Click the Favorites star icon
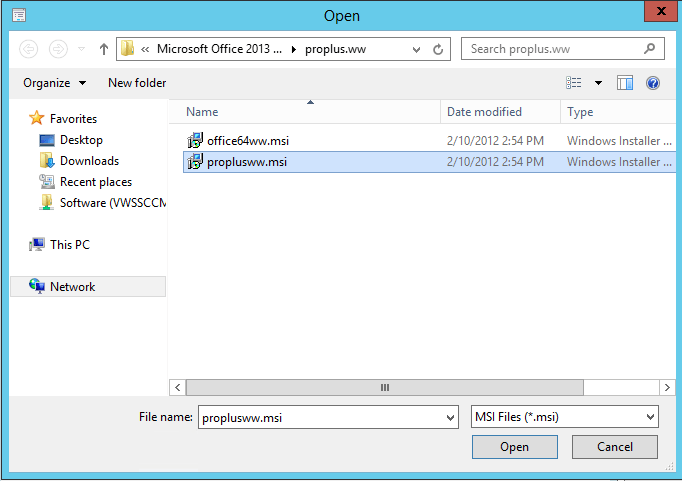Image resolution: width=682 pixels, height=481 pixels. tap(37, 118)
